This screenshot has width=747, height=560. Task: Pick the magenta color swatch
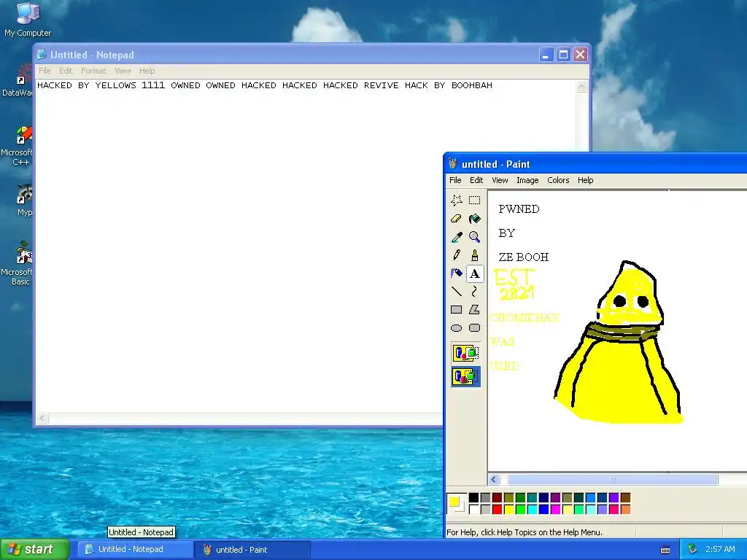pos(555,510)
